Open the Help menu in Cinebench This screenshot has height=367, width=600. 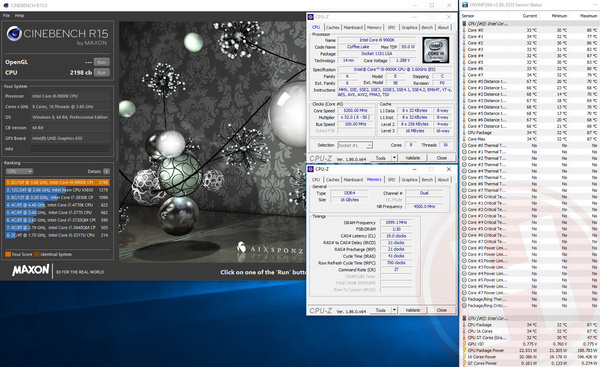pos(19,16)
